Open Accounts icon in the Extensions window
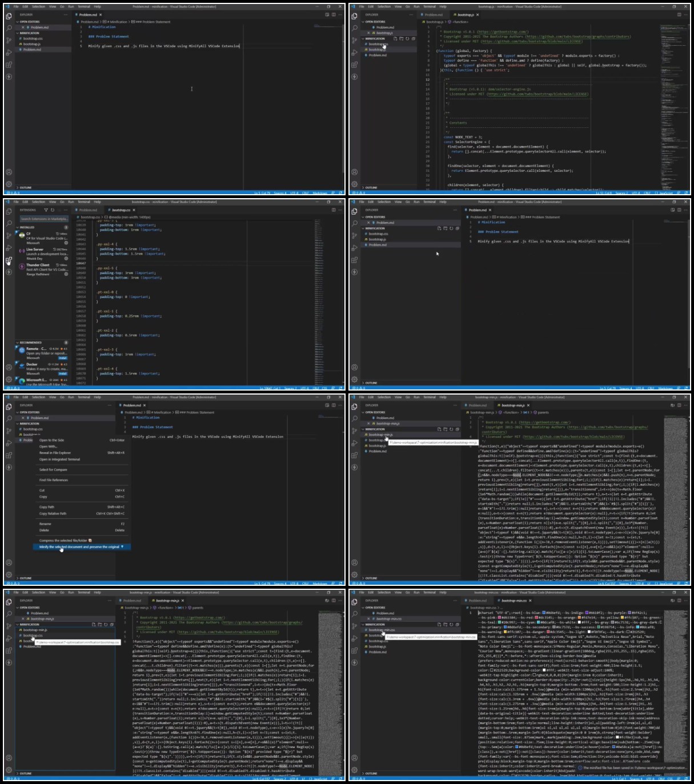Image resolution: width=694 pixels, height=784 pixels. (x=9, y=367)
